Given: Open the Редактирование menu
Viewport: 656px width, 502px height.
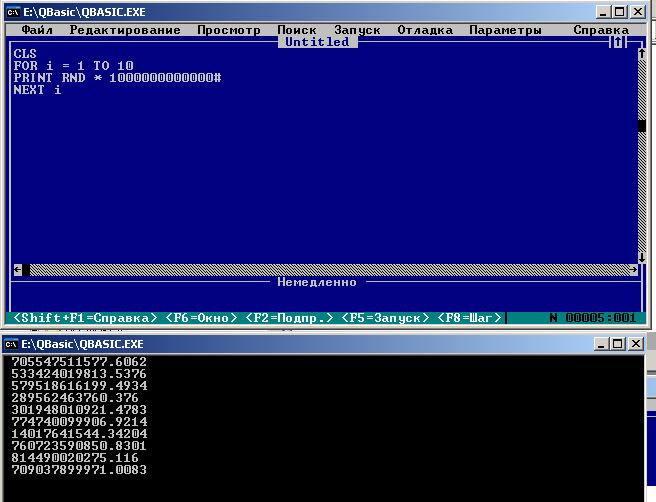Looking at the screenshot, I should click(x=125, y=30).
